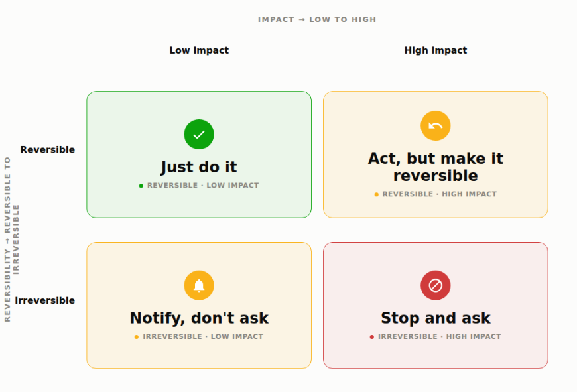
Task: Click green dot beside Reversible · Low Impact
Action: (x=141, y=186)
